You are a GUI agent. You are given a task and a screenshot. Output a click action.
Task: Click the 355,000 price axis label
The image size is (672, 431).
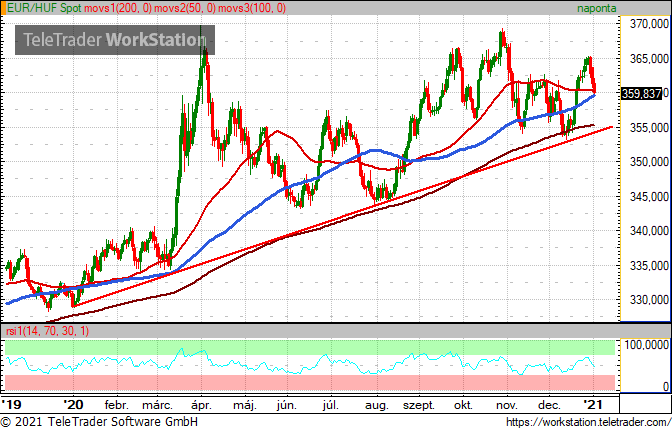(649, 128)
